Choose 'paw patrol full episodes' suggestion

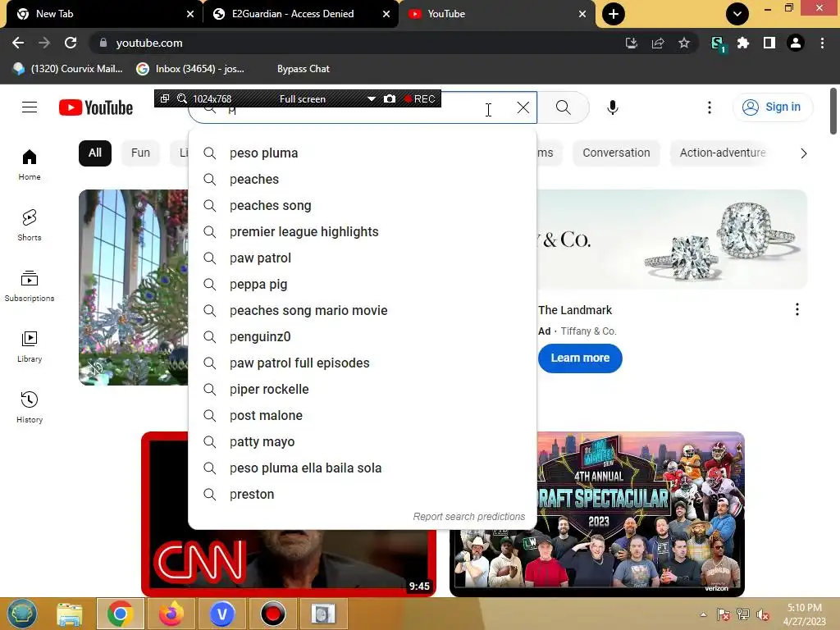point(363,363)
